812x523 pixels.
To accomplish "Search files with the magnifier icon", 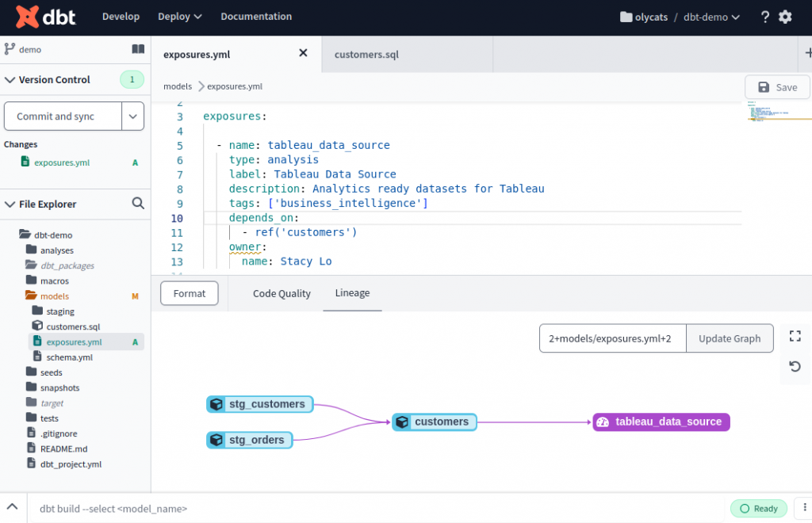I will 138,204.
